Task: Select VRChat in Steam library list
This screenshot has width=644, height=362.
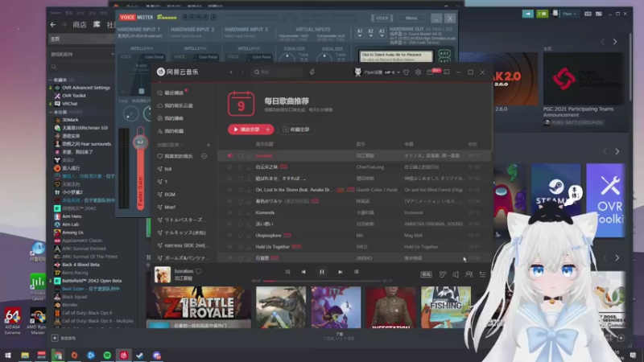Action: click(x=69, y=104)
